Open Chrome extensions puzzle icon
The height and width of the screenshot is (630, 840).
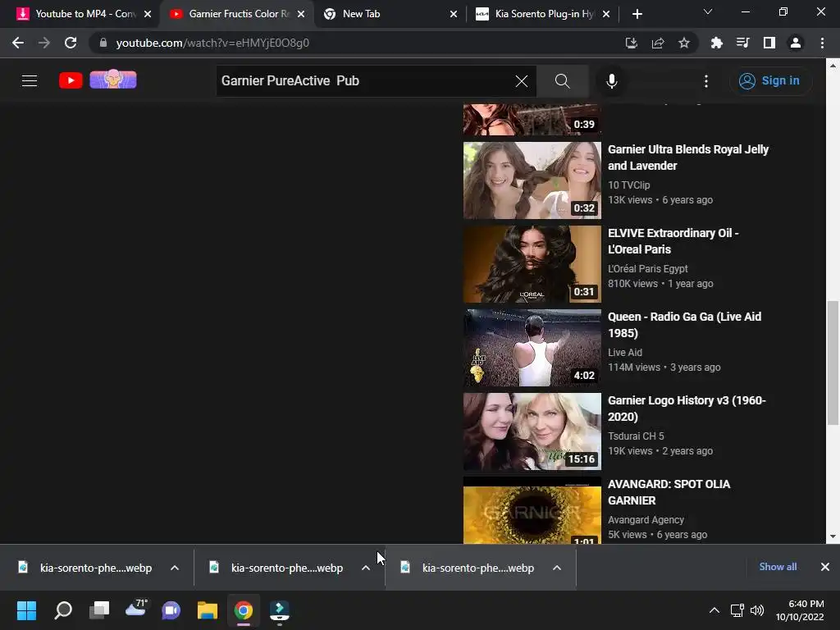(x=716, y=43)
